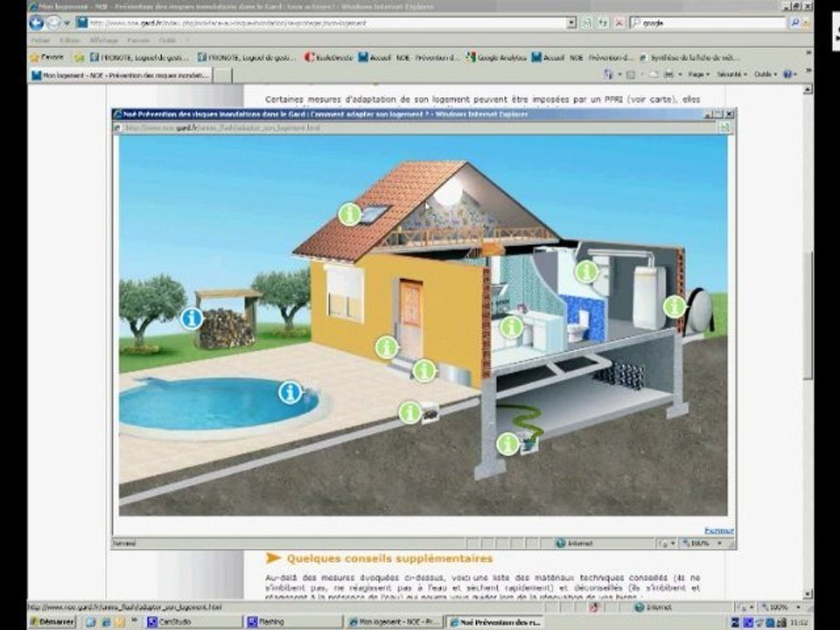Open the blue info icon on the swimming pool

[x=290, y=392]
